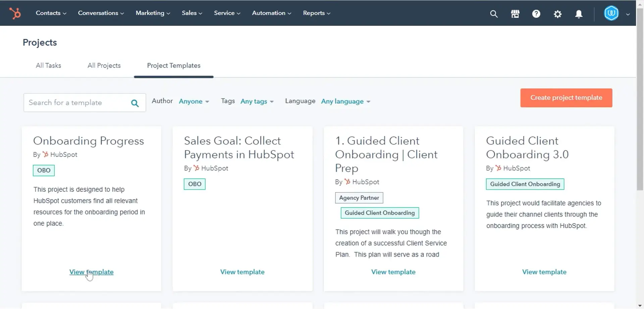This screenshot has width=644, height=309.
Task: Open the Reports menu
Action: click(x=317, y=13)
